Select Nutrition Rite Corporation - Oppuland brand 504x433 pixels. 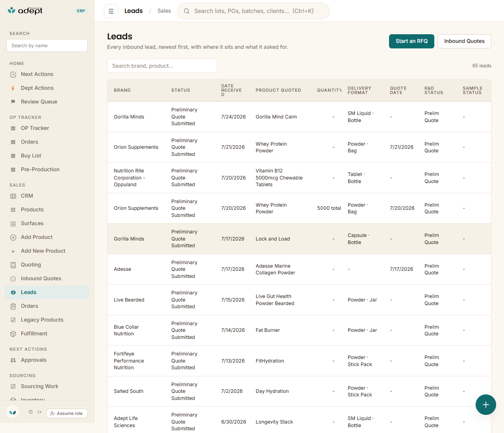point(130,178)
